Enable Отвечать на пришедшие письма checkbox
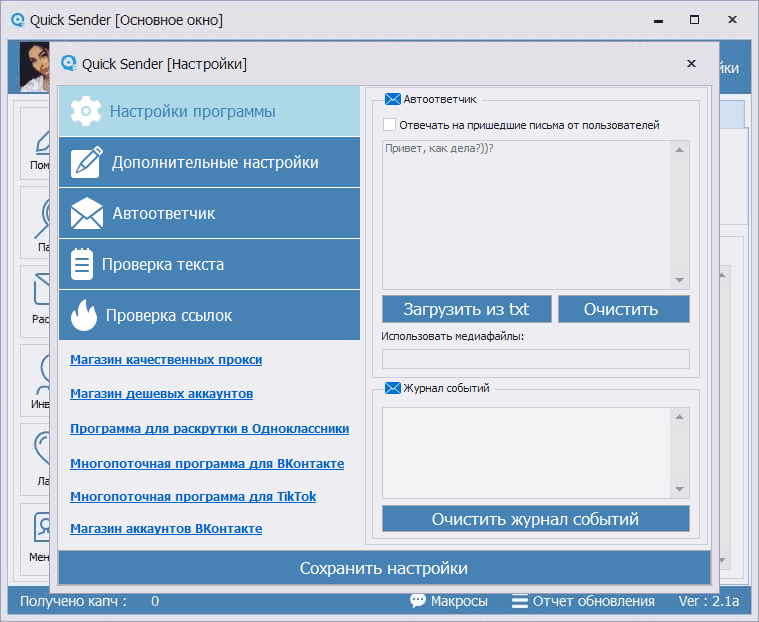 click(389, 125)
